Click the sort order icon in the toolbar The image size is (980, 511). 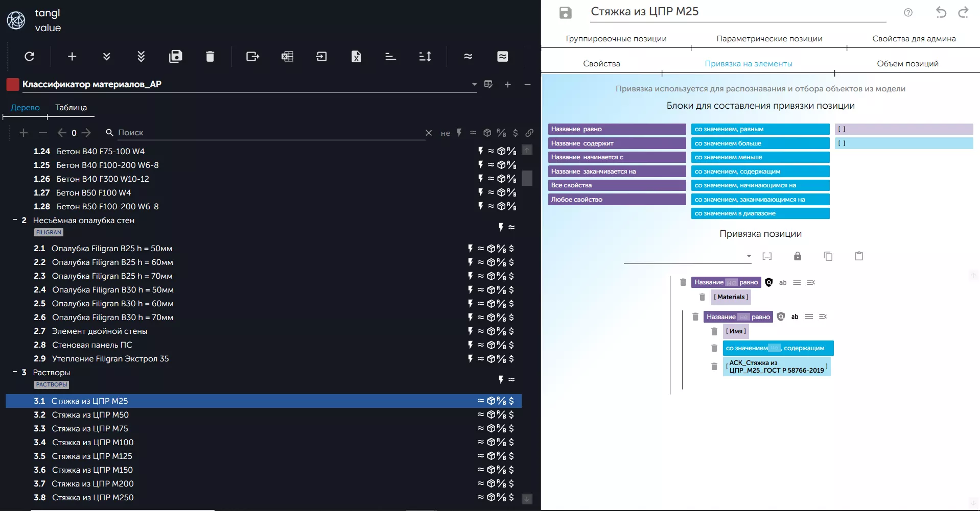click(x=425, y=57)
